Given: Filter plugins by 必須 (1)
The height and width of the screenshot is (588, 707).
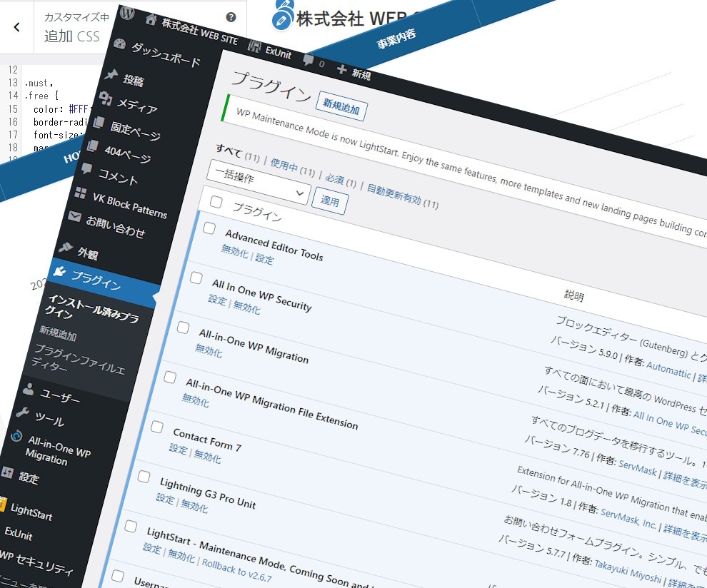Looking at the screenshot, I should pyautogui.click(x=341, y=181).
